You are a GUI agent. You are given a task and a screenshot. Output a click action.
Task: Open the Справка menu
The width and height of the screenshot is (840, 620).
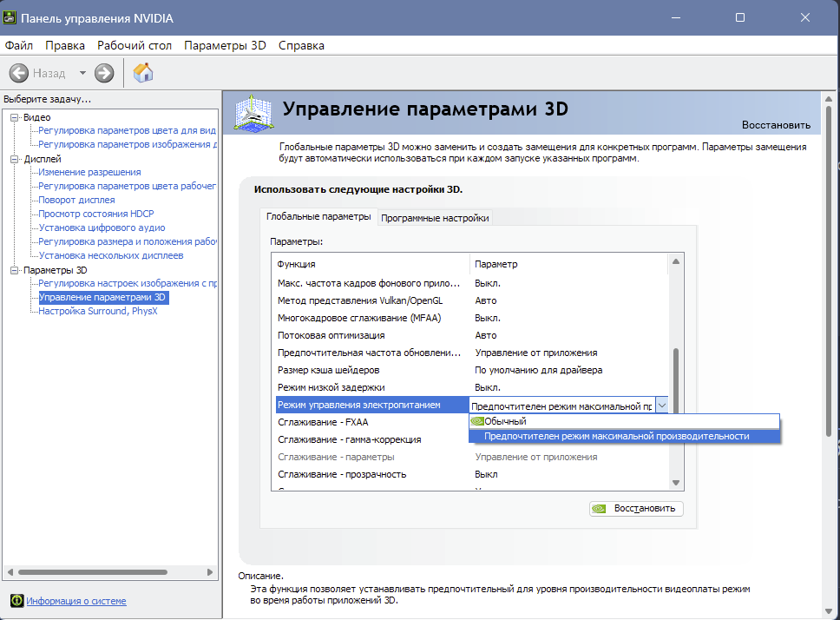301,45
